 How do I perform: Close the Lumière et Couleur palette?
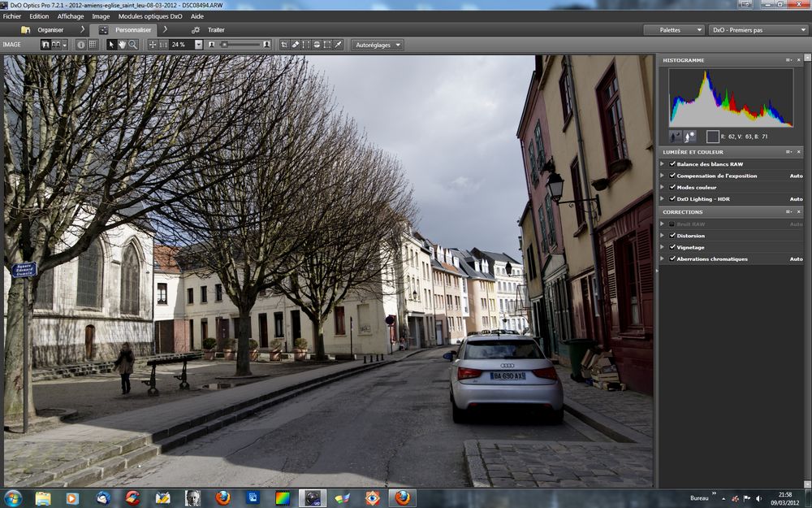[798, 152]
